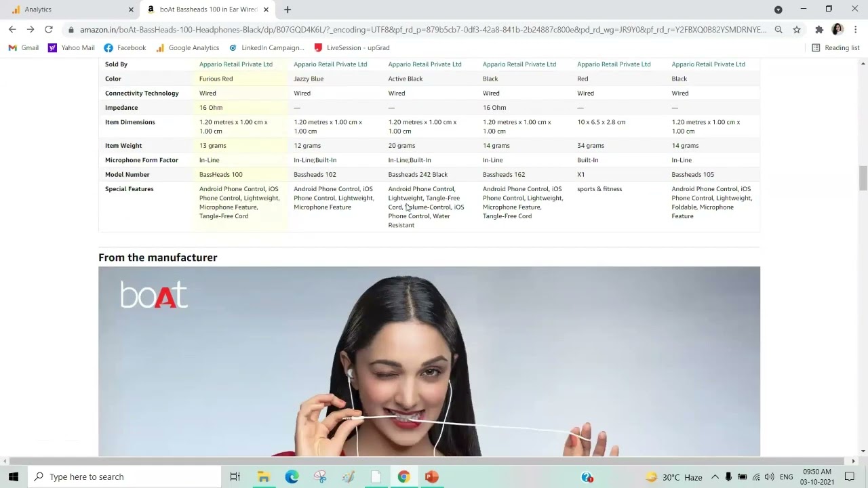Open the Google Analytics bookmark
This screenshot has width=868, height=488.
point(187,48)
